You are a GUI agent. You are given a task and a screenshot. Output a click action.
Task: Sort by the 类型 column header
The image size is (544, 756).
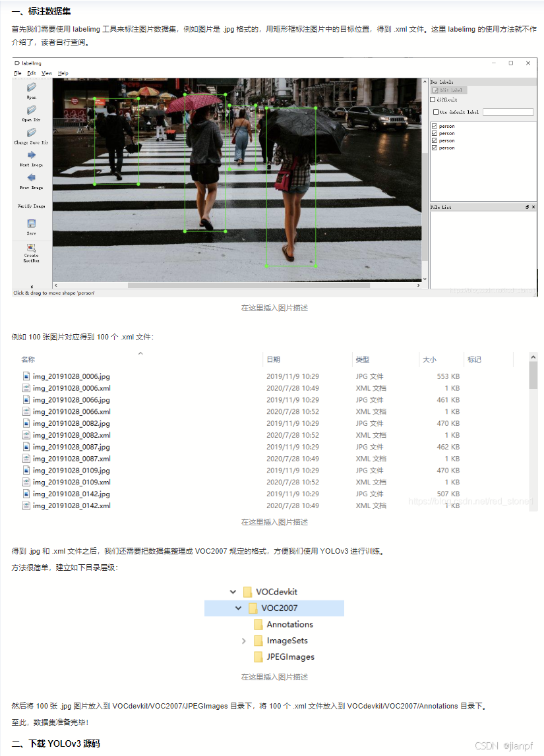[x=363, y=359]
